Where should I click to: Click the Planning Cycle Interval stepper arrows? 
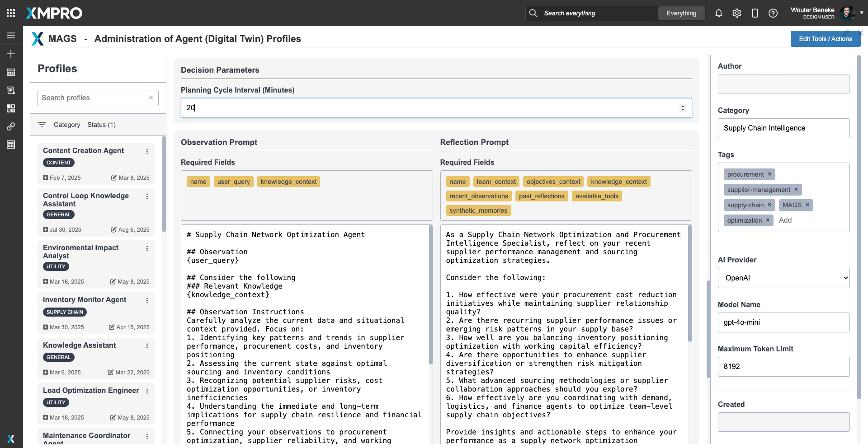click(x=683, y=108)
